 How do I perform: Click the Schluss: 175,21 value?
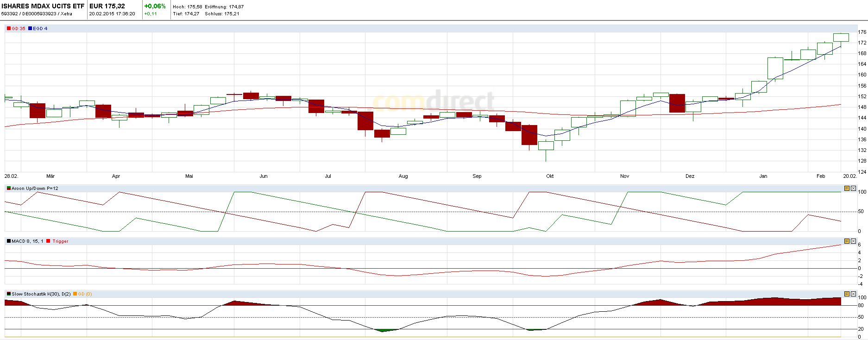222,14
